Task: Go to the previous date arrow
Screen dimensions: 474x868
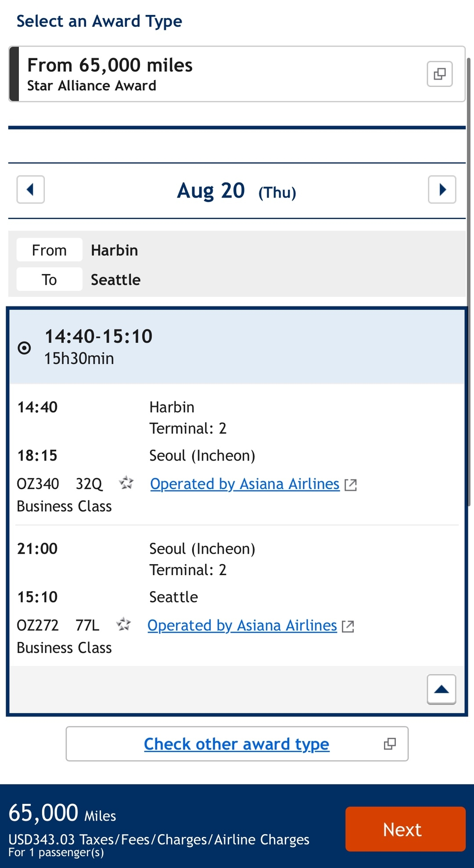Action: coord(31,190)
